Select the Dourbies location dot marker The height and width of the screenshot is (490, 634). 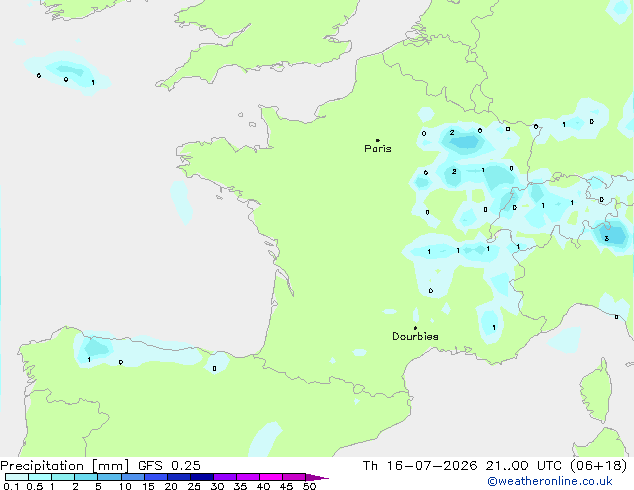pos(415,328)
